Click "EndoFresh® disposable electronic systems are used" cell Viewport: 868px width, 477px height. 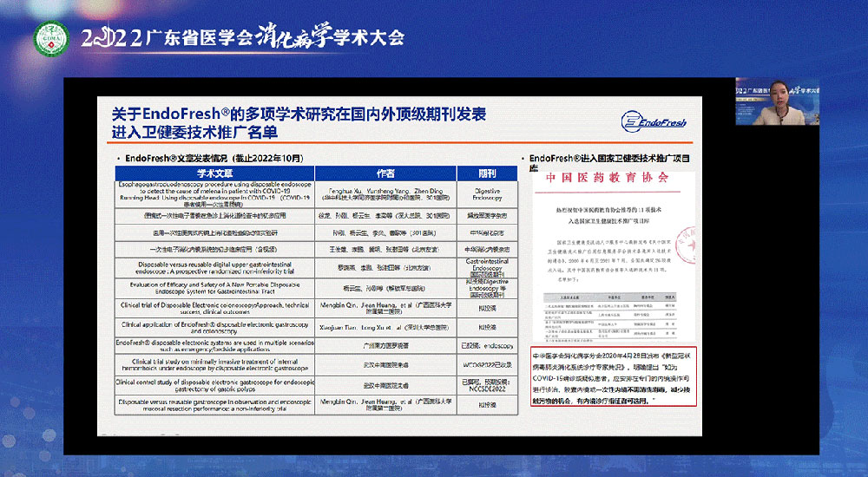coord(214,346)
